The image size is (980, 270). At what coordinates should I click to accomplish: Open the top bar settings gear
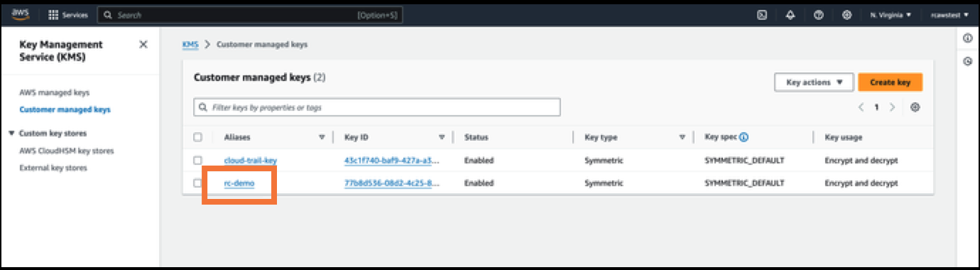pos(847,15)
